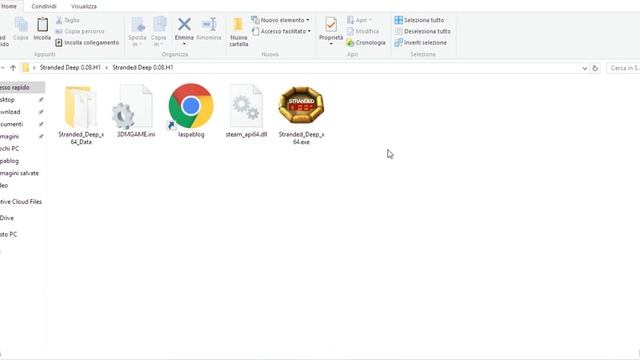Expand the Elimina dropdown arrow
This screenshot has height=360, width=640.
pos(184,44)
